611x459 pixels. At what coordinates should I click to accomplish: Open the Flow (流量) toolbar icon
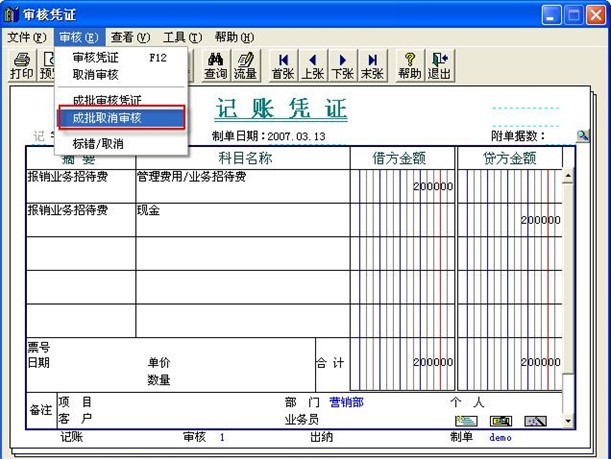[x=245, y=65]
